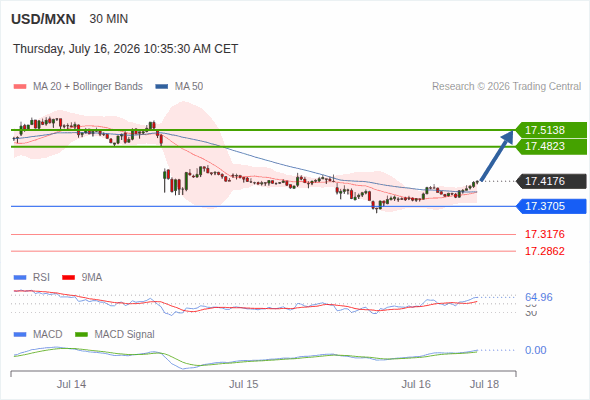Image resolution: width=590 pixels, height=400 pixels.
Task: Click the 17.5138 green resistance price tag
Action: [552, 130]
